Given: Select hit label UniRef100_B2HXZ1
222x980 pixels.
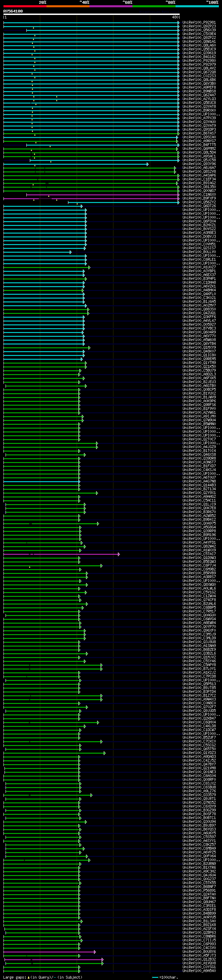Looking at the screenshot, I should 199,225.
